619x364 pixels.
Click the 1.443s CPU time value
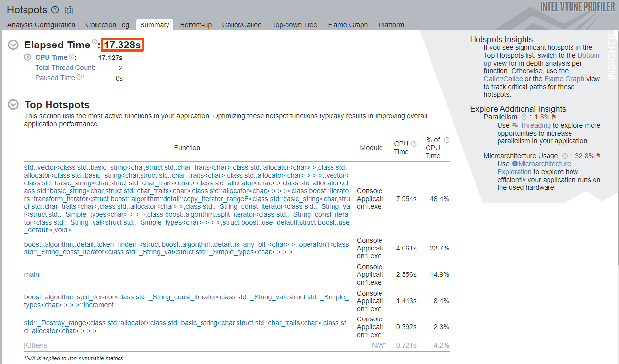406,301
